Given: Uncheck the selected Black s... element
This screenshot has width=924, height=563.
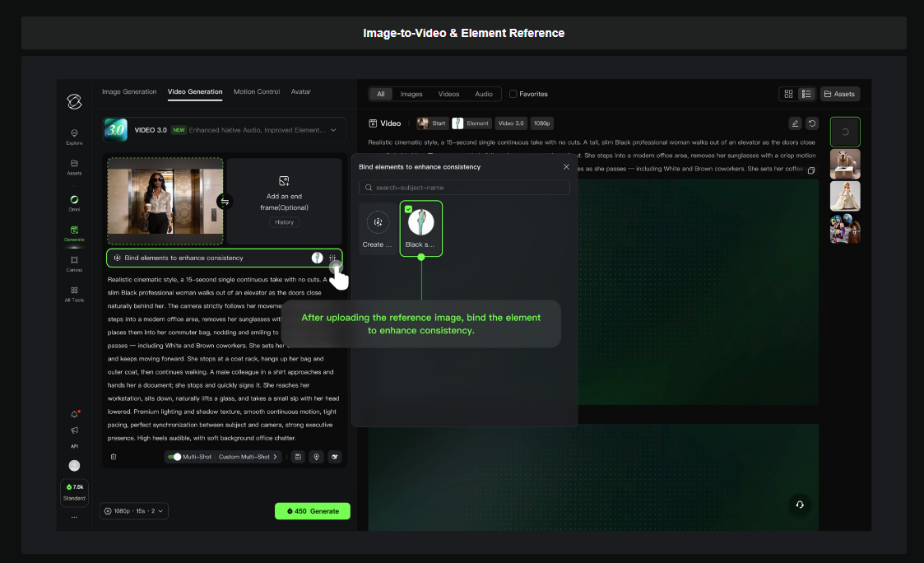Looking at the screenshot, I should point(406,210).
